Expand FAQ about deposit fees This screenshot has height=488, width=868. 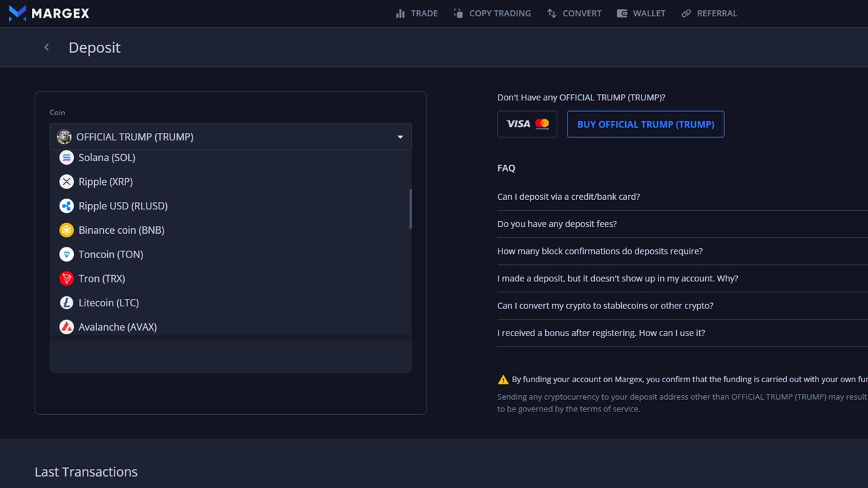(x=557, y=224)
